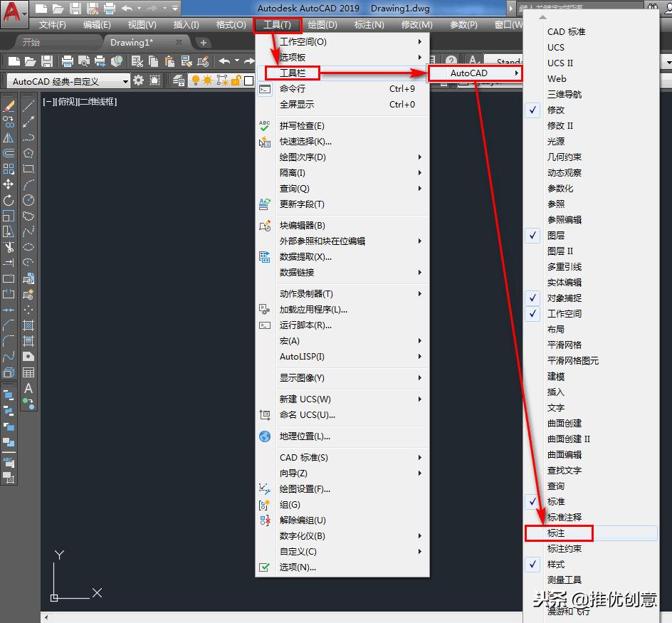Toggle the 修改 toolbar checkbox
This screenshot has width=672, height=623.
532,110
